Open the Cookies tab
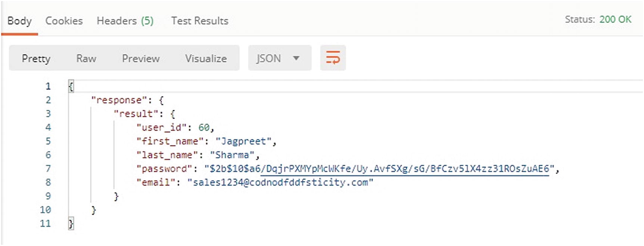The height and width of the screenshot is (246, 644). (64, 21)
